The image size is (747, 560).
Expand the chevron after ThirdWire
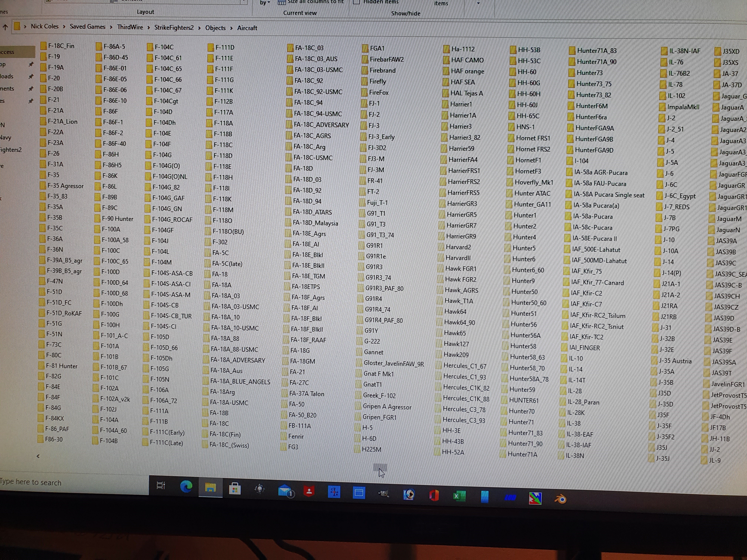[x=149, y=27]
